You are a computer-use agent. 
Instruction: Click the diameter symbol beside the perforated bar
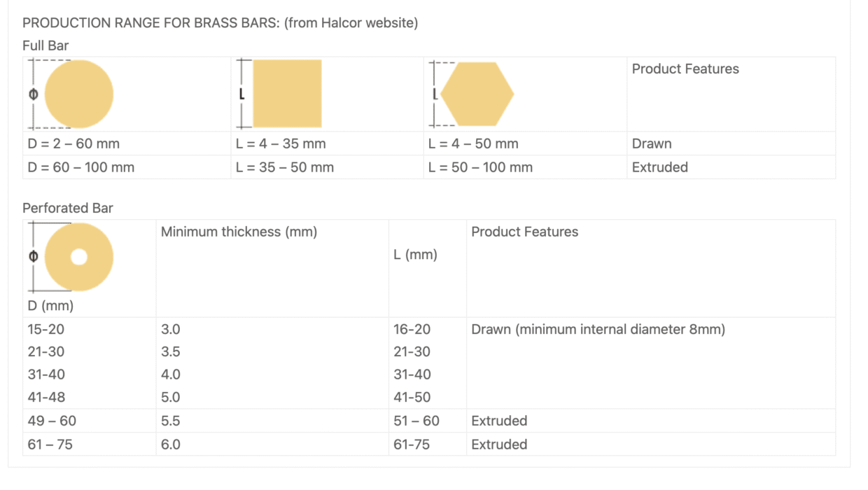(x=33, y=257)
